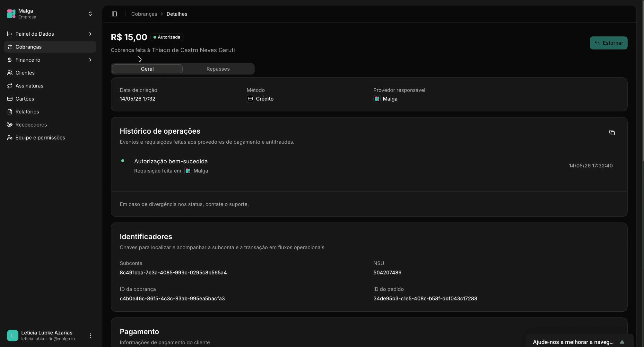
Task: Click the Painel de Dados chart icon
Action: pos(10,34)
